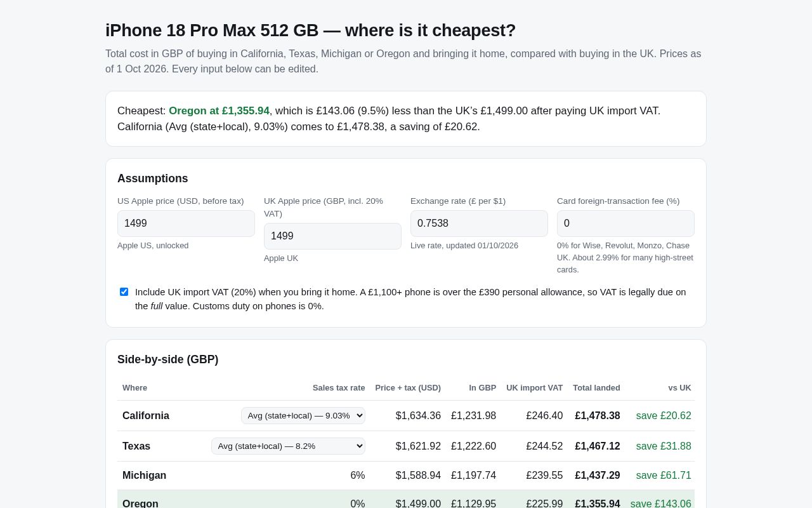Click Michigan's In GBP value £1,197.74
Screen dimensions: 812x508
474,476
